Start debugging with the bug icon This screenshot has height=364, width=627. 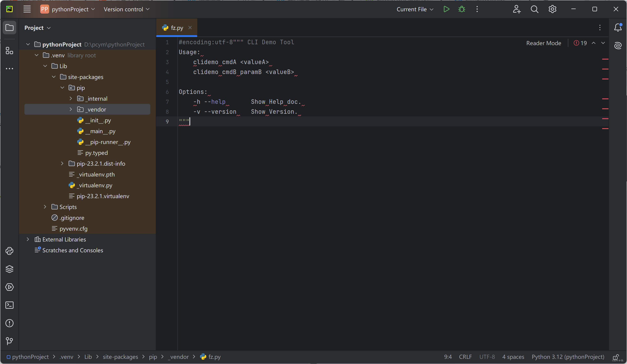pos(462,9)
